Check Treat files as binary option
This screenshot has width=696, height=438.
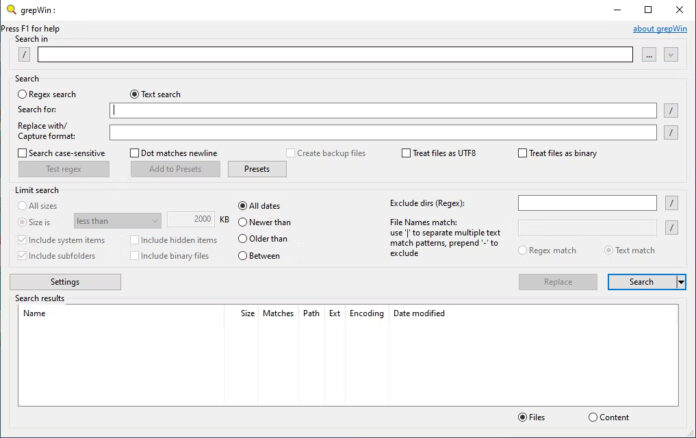522,153
